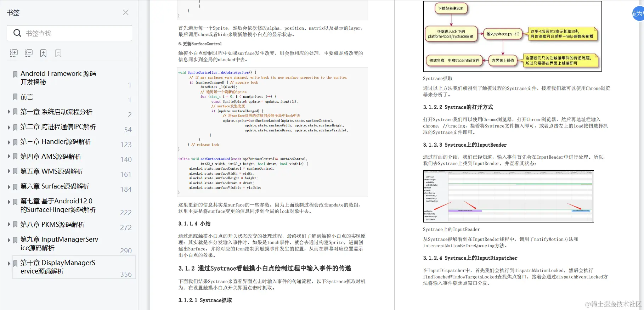The image size is (644, 310).
Task: Jump to 第八章 PKMS源码解析
Action: [52, 224]
